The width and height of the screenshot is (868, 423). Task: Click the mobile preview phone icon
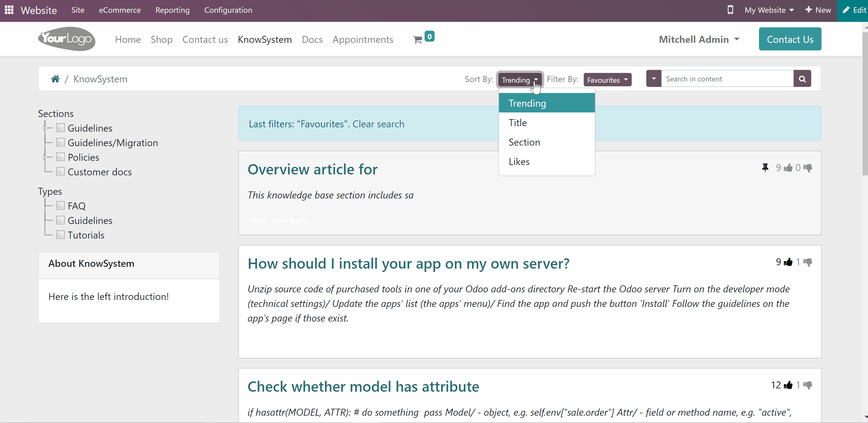coord(730,10)
